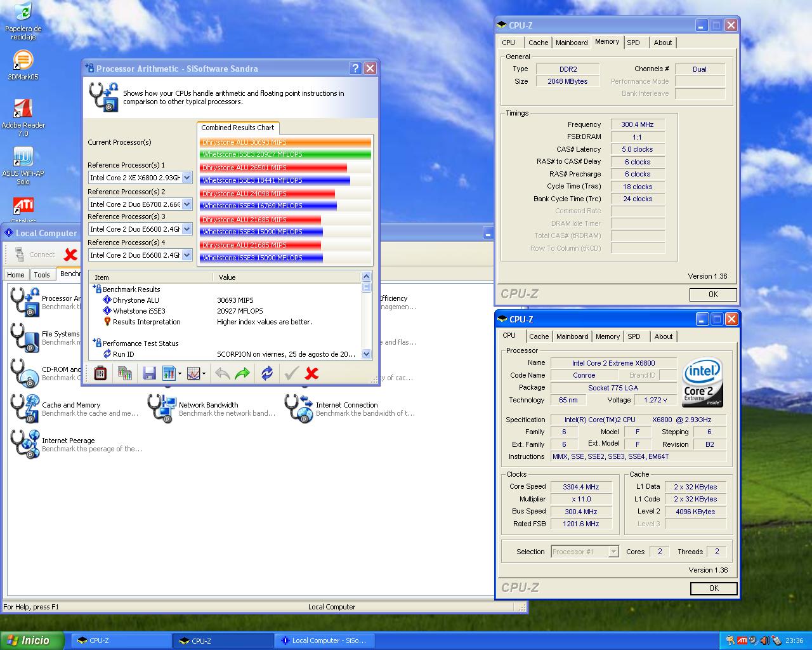812x650 pixels.
Task: Select the CD-ROM benchmark icon
Action: (x=25, y=373)
